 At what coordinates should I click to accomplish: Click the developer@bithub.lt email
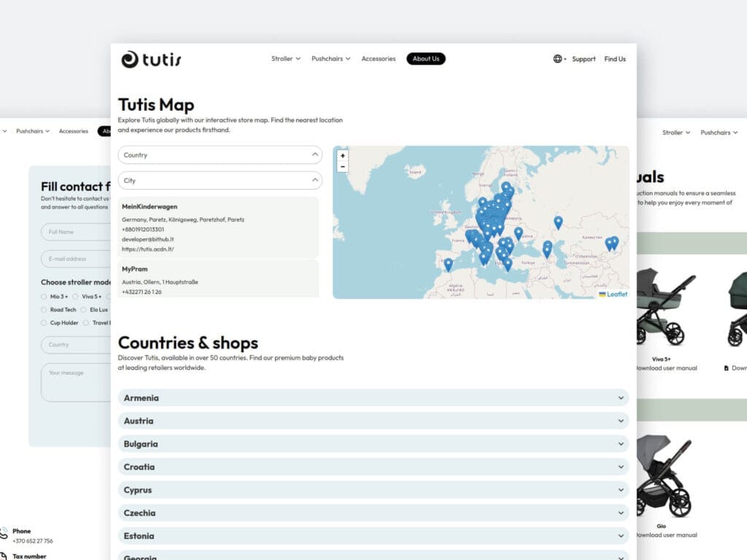coord(147,239)
